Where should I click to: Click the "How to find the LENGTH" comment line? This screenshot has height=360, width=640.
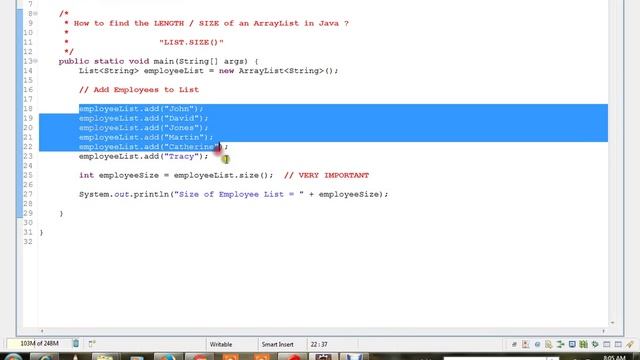211,23
